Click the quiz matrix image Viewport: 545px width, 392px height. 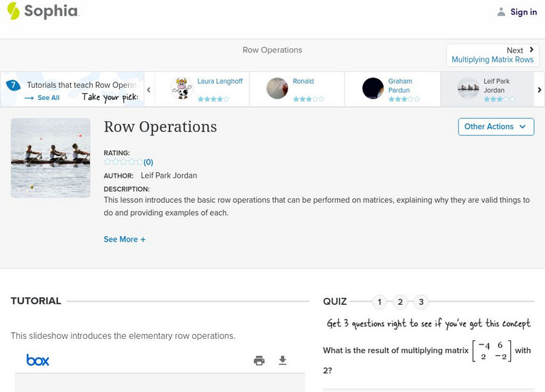(492, 350)
